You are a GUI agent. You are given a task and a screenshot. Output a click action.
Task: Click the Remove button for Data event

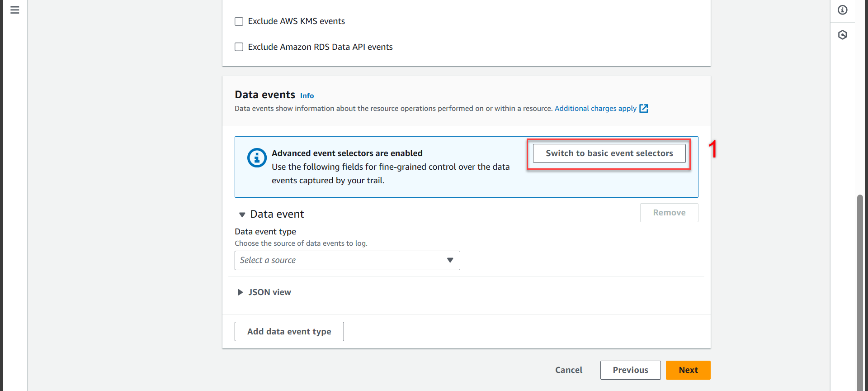pos(669,213)
